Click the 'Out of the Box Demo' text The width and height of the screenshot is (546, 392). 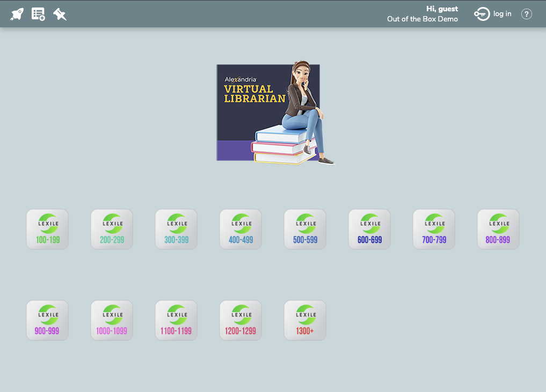click(x=423, y=19)
